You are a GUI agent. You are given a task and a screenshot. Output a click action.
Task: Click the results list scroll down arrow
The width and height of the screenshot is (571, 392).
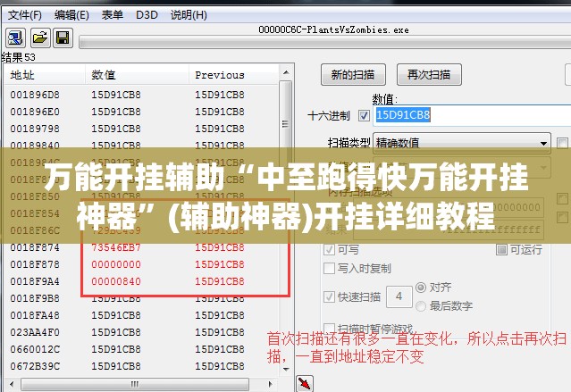point(286,369)
